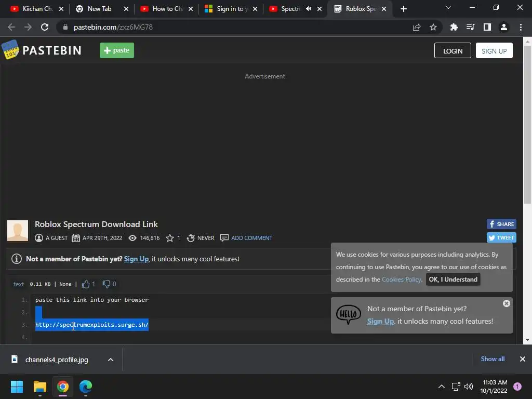
Task: Click the thumbs up like icon
Action: point(86,284)
